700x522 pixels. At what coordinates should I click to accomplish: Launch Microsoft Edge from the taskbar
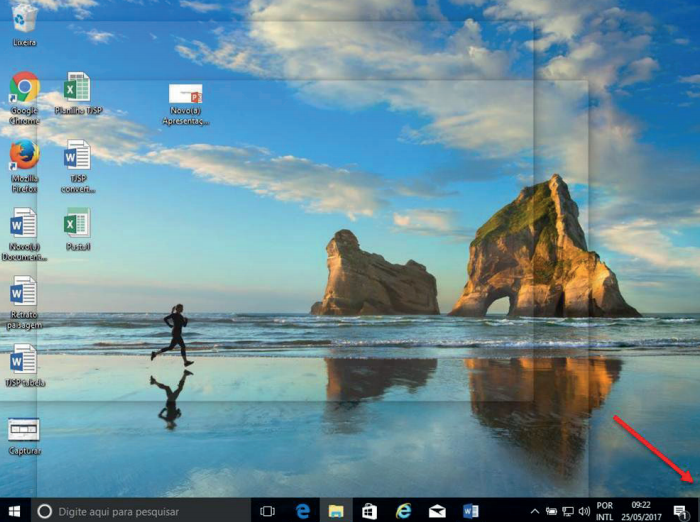point(302,510)
